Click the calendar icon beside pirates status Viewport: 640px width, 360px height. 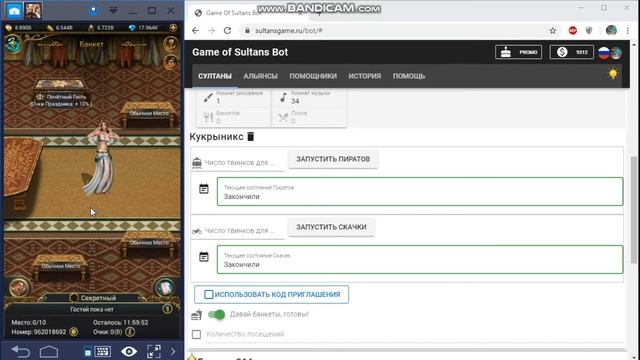click(204, 189)
